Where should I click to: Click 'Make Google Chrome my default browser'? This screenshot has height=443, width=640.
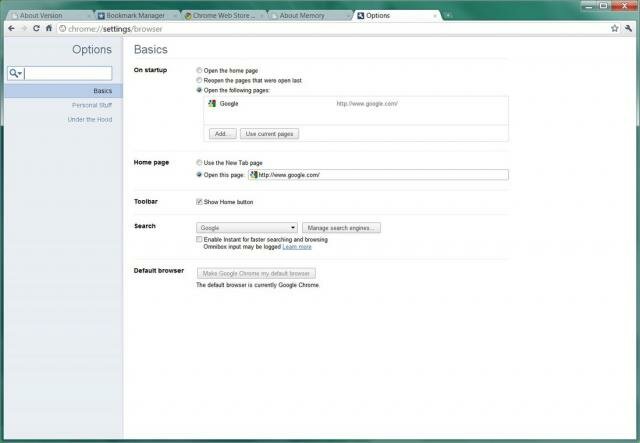tap(256, 273)
